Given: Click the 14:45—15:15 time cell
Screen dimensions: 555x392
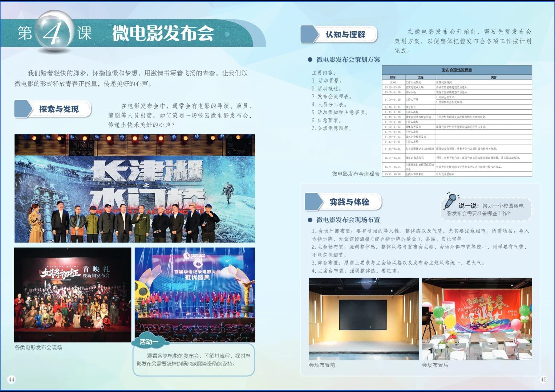Looking at the screenshot, I should (393, 149).
